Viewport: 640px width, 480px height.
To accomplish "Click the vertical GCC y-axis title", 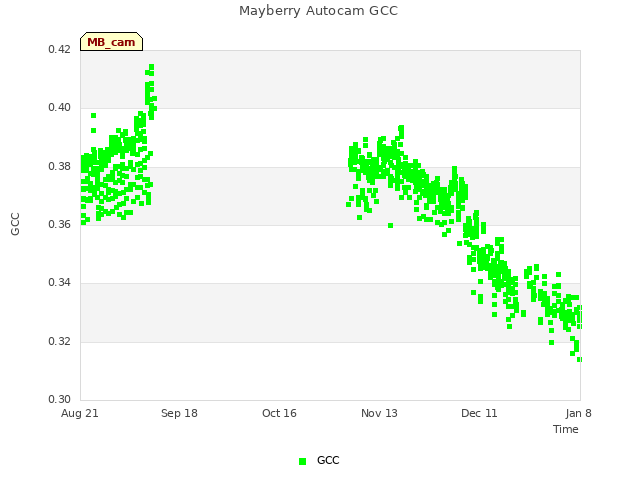I will point(15,224).
